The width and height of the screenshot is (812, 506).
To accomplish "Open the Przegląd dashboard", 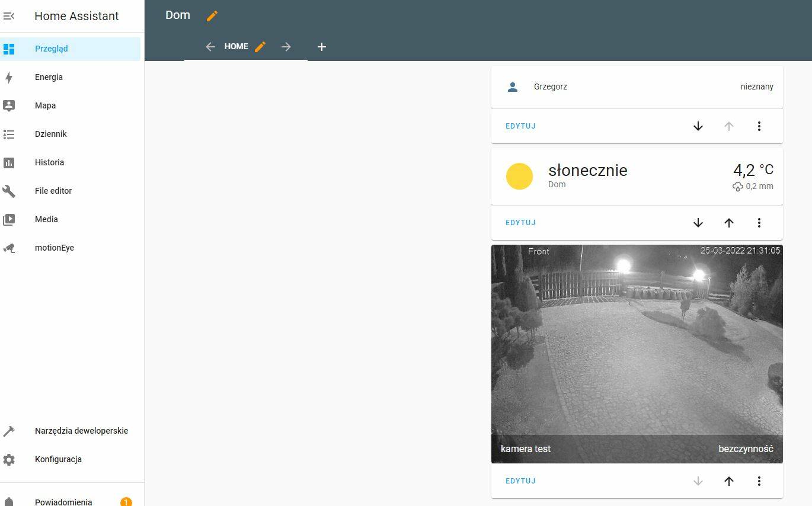I will coord(70,49).
